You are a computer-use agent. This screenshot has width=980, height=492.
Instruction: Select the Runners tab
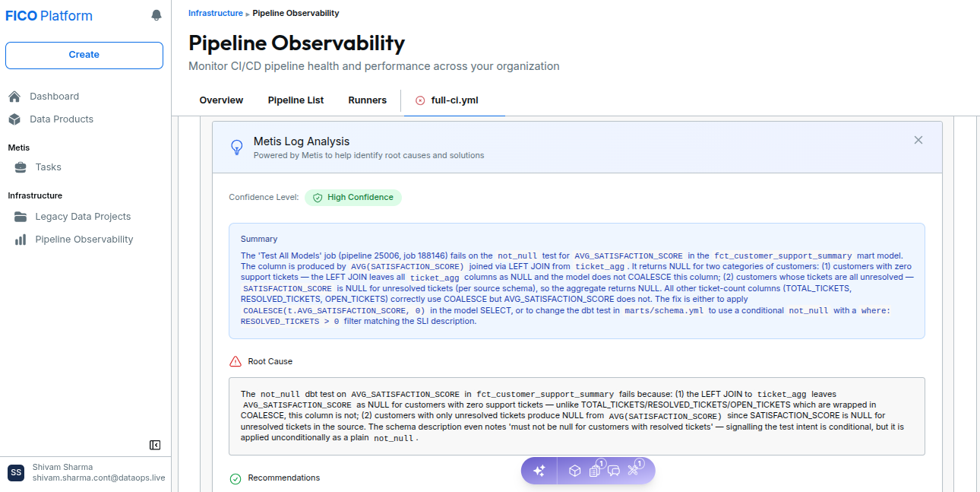367,100
